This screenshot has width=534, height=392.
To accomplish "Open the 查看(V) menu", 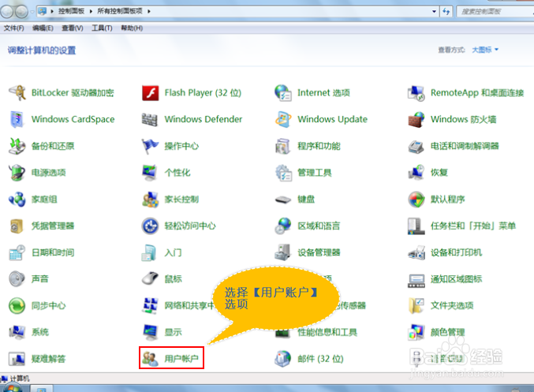I will [x=73, y=28].
